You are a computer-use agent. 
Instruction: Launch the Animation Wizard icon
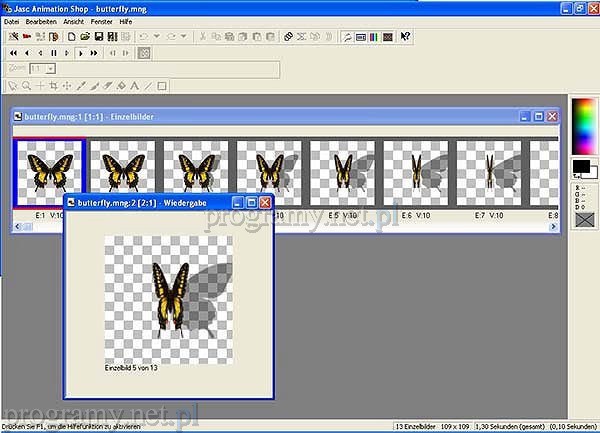point(13,36)
